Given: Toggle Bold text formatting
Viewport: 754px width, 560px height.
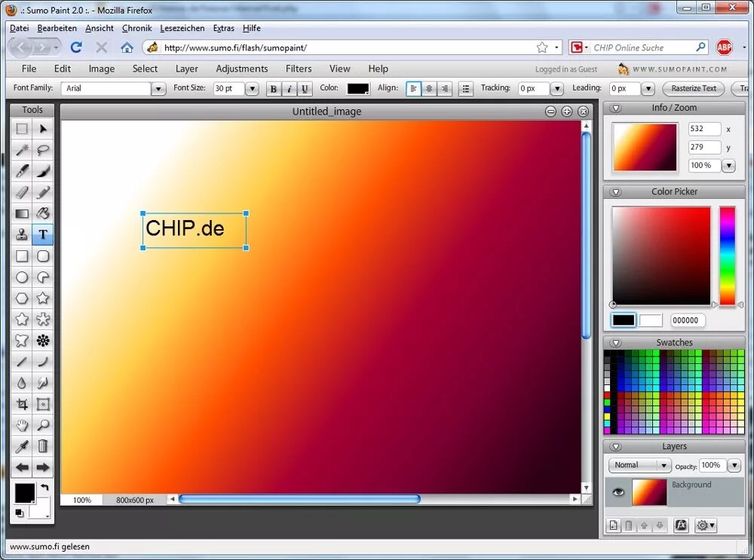Looking at the screenshot, I should pos(273,88).
